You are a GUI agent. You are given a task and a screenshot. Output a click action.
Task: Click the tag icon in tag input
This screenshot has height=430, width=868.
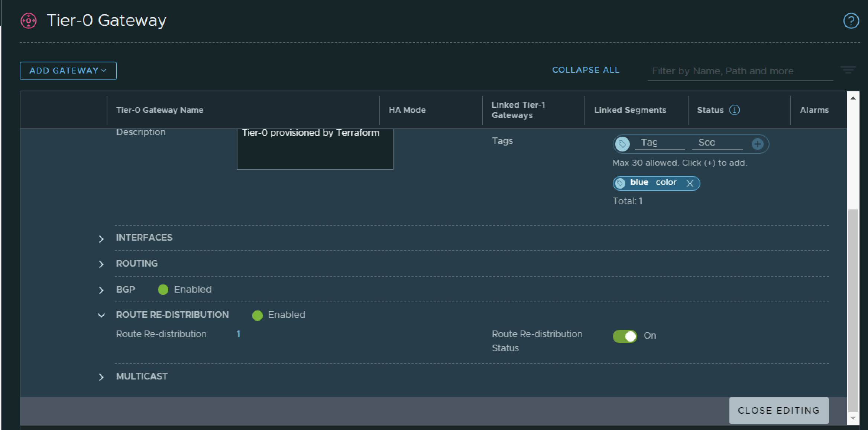click(x=622, y=144)
